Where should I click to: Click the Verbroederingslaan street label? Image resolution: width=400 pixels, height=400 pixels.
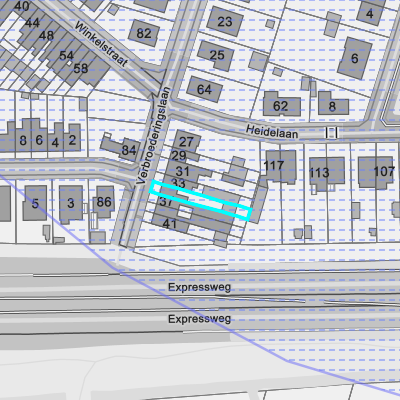click(x=154, y=135)
